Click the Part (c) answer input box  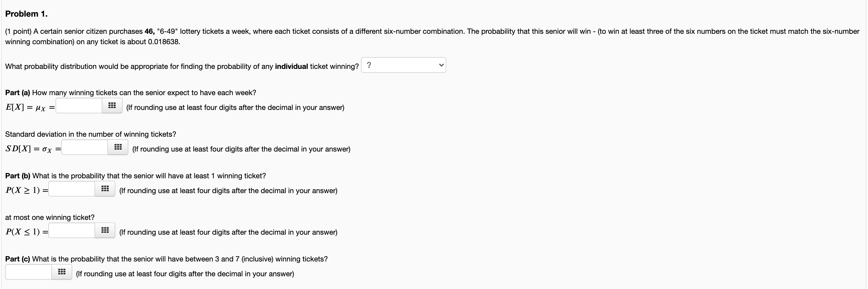pos(29,272)
